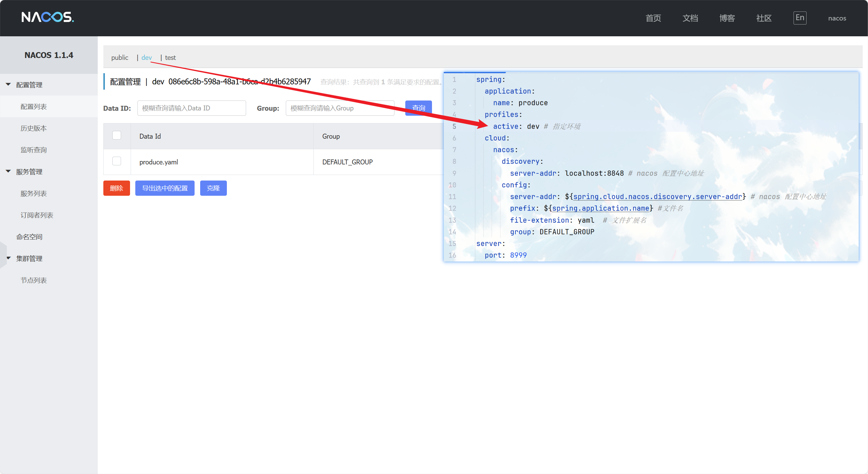Open 监听查询 in the sidebar
The height and width of the screenshot is (474, 868).
click(34, 150)
